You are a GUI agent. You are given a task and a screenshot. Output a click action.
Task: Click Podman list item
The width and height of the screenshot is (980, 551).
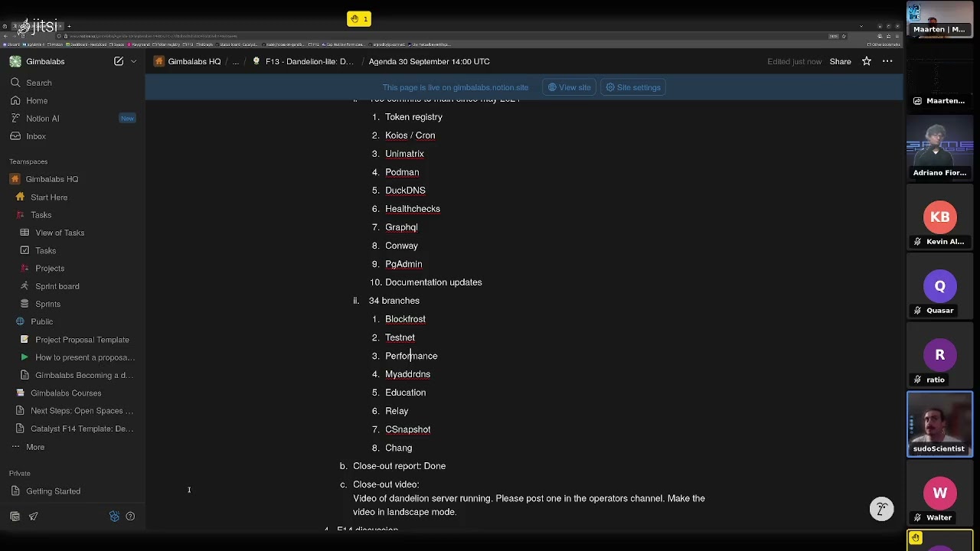(x=402, y=172)
